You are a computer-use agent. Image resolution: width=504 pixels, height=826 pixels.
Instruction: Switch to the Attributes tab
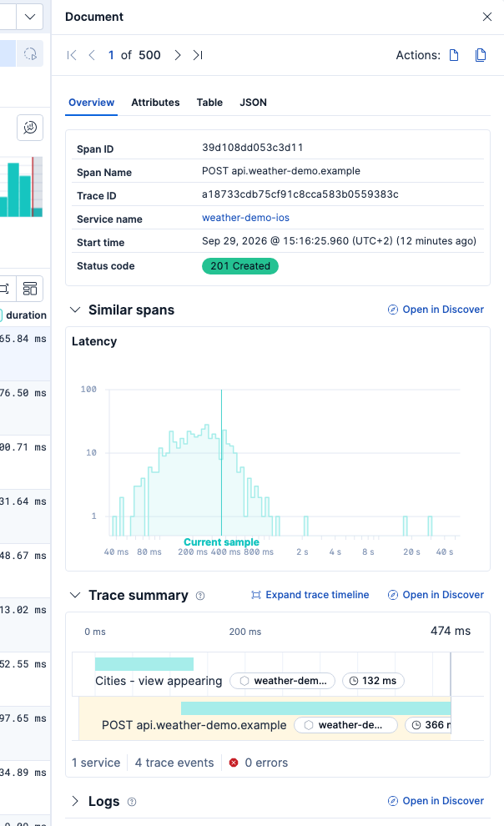(155, 103)
